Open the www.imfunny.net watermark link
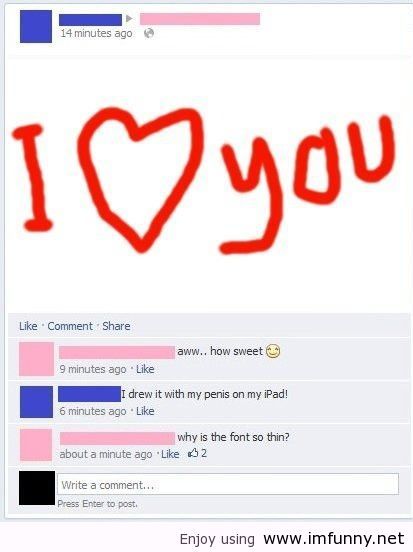 tap(334, 538)
